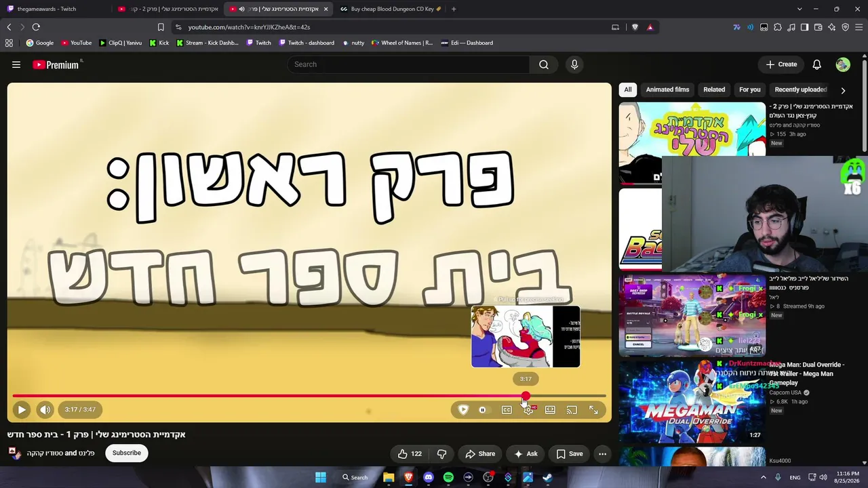Open the Stream - Kick Dashboard bookmark

pyautogui.click(x=207, y=43)
